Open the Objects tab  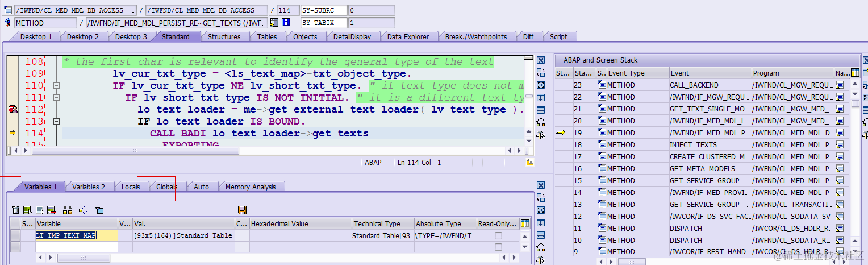tap(305, 36)
